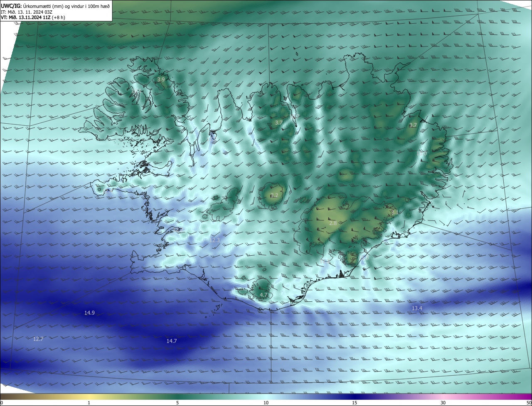The width and height of the screenshot is (532, 406).
Task: Click the magenta end of the color scale
Action: [x=527, y=396]
